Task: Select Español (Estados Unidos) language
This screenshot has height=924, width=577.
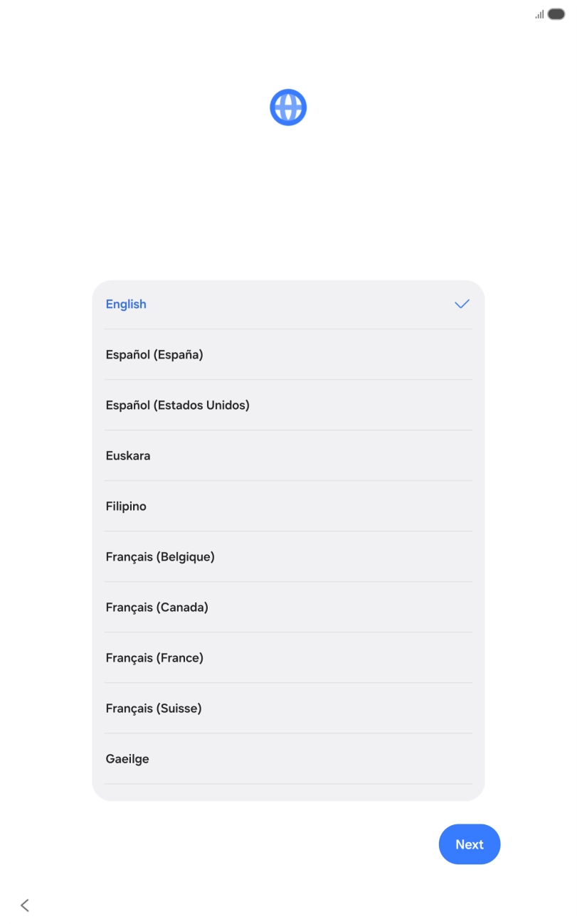Action: (177, 405)
